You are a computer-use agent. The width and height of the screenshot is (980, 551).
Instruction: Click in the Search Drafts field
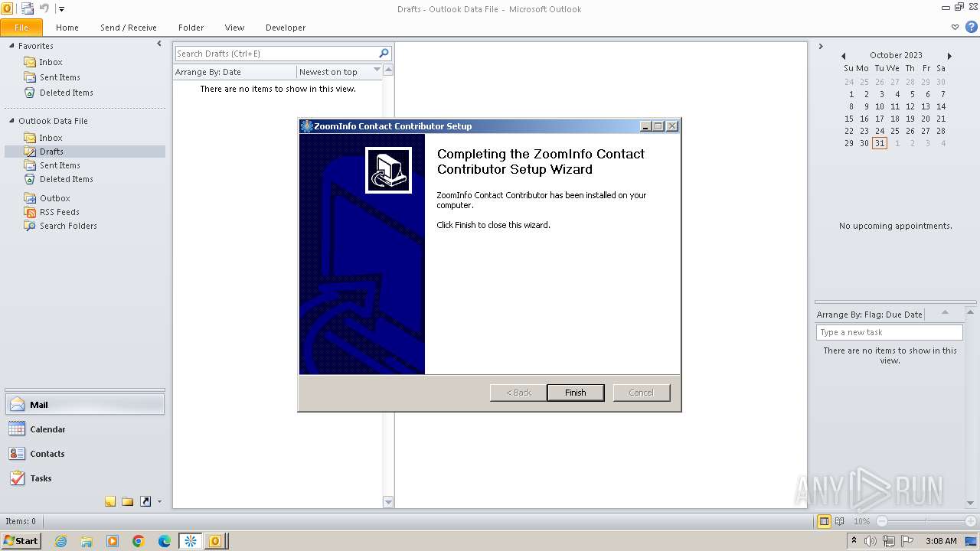click(x=276, y=54)
